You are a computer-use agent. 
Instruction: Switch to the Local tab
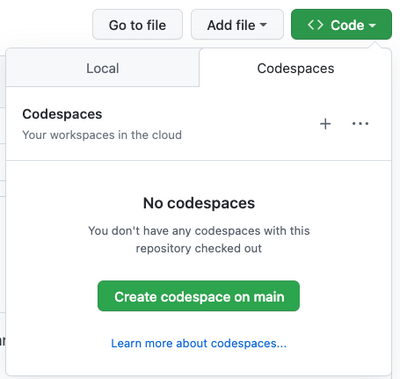coord(103,68)
